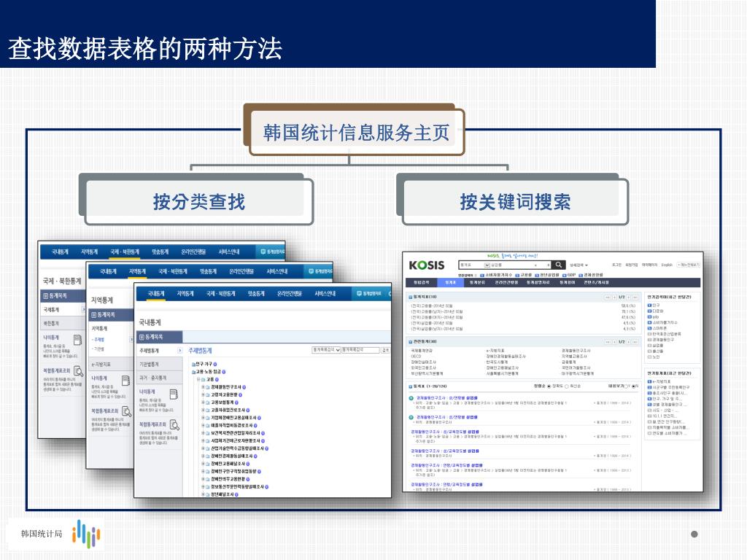Image resolution: width=747 pixels, height=560 pixels.
Task: Open 나의통계 document icon in front 국내통계 window
Action: pyautogui.click(x=174, y=394)
